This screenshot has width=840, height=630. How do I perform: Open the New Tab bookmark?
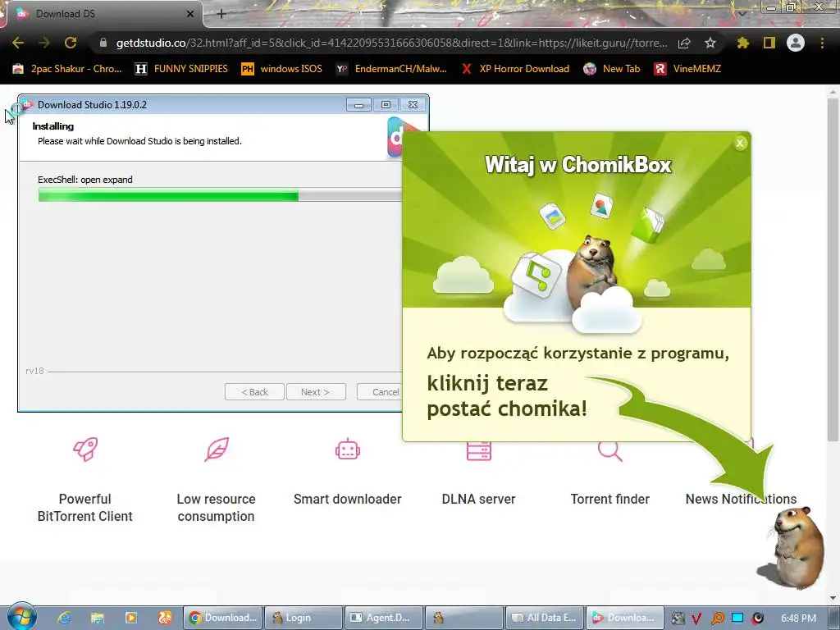612,69
